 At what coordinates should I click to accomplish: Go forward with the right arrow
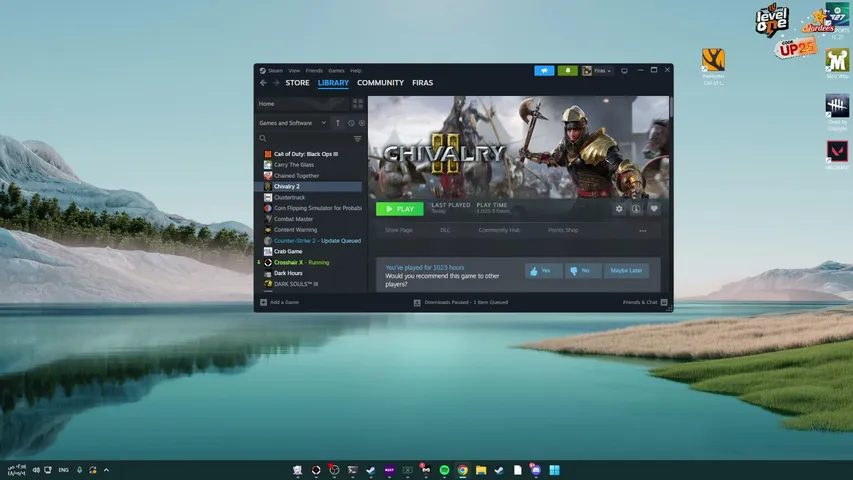click(x=276, y=83)
